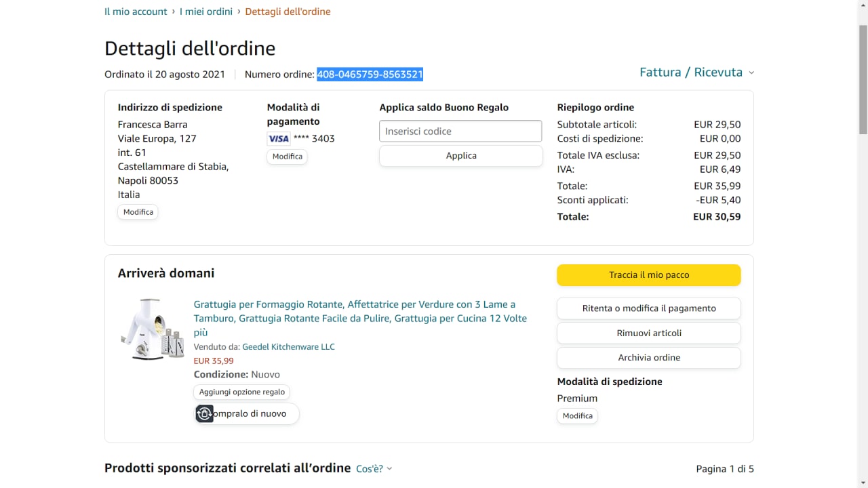Select Archivia ordine button
This screenshot has width=868, height=488.
pos(649,358)
